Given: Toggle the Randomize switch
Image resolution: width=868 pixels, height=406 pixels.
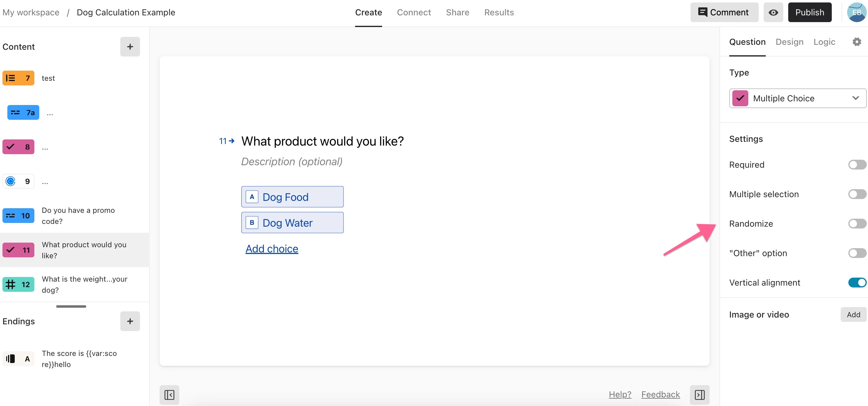Looking at the screenshot, I should (857, 224).
